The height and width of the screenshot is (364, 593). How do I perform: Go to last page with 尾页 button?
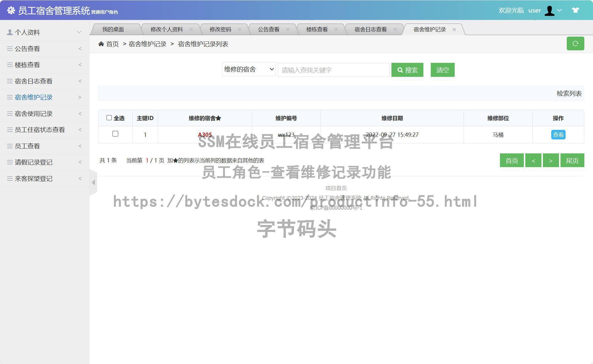[572, 160]
